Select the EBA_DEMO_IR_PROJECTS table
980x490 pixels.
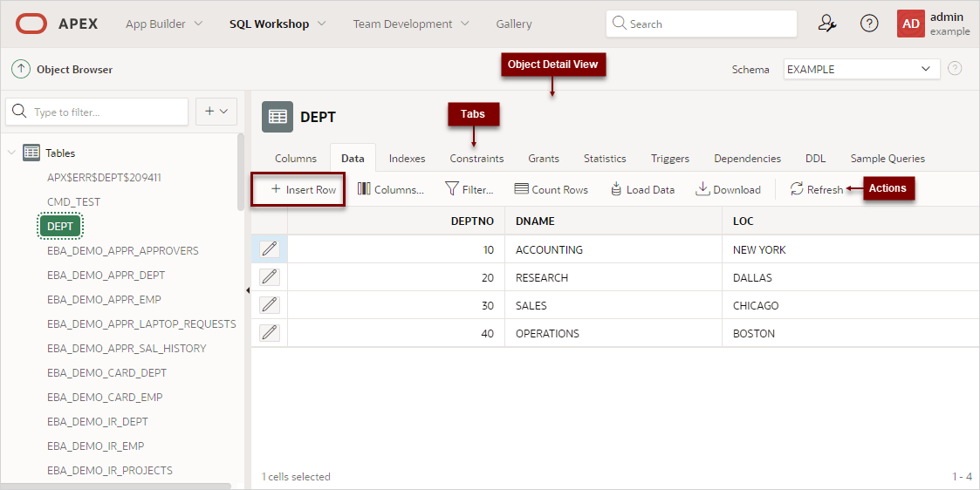point(110,469)
